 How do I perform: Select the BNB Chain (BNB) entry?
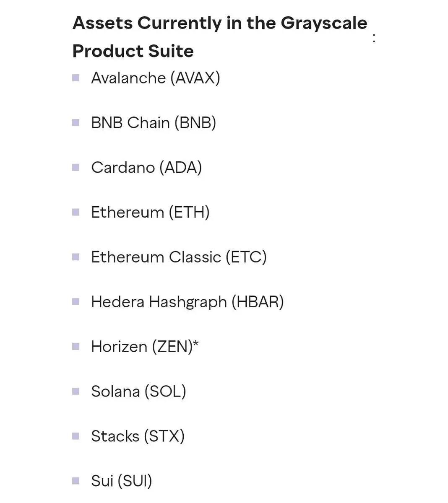[154, 123]
